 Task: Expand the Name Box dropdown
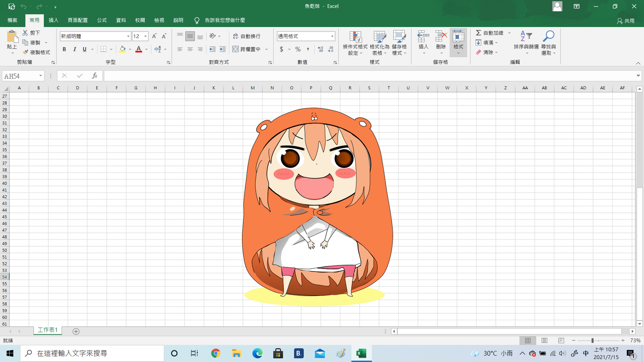tap(40, 76)
